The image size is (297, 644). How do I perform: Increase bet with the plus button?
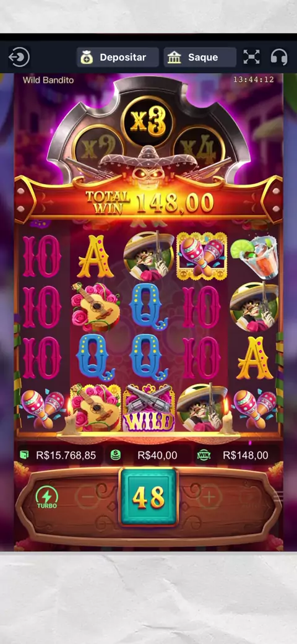[x=209, y=497]
